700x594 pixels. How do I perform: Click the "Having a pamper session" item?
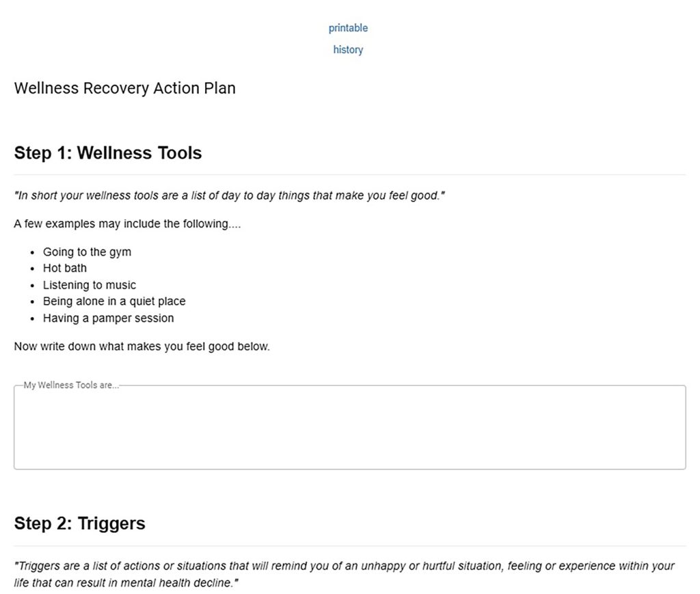point(108,318)
